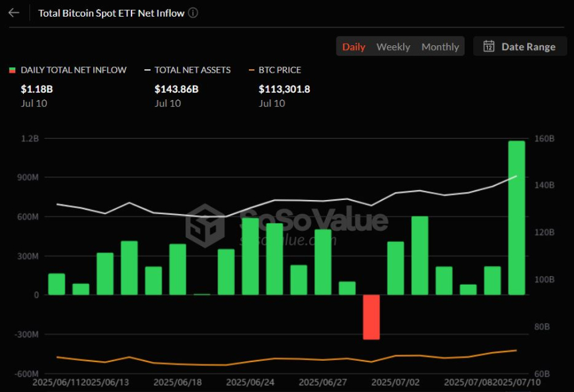Click the orange line icon beside BTC PRICE

[x=251, y=69]
